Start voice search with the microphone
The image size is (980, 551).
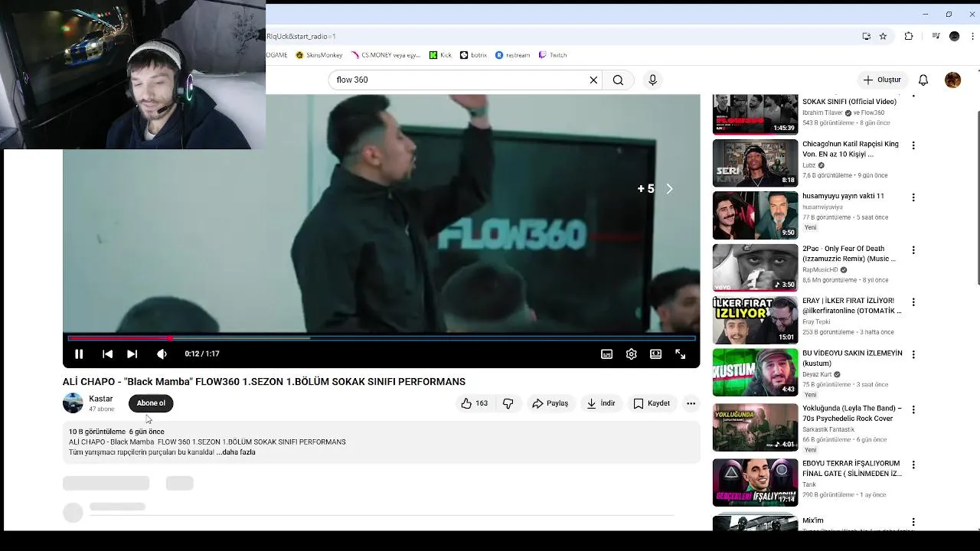click(x=652, y=80)
